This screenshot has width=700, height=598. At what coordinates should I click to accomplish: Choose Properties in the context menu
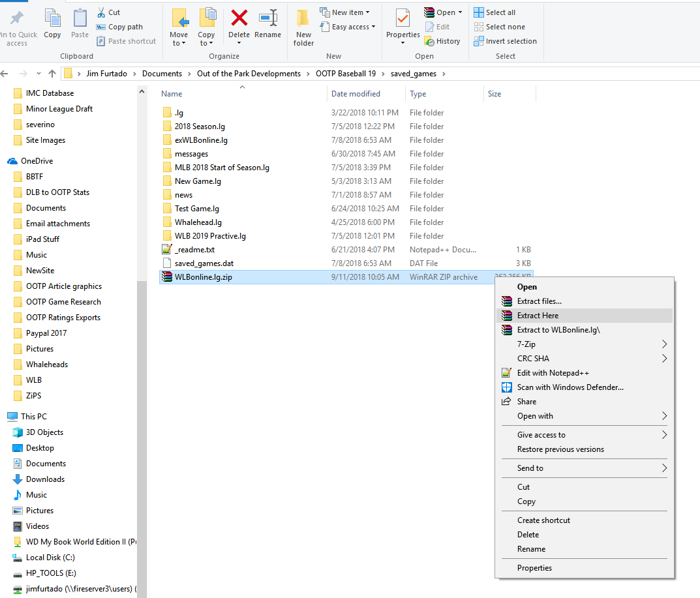(x=585, y=568)
